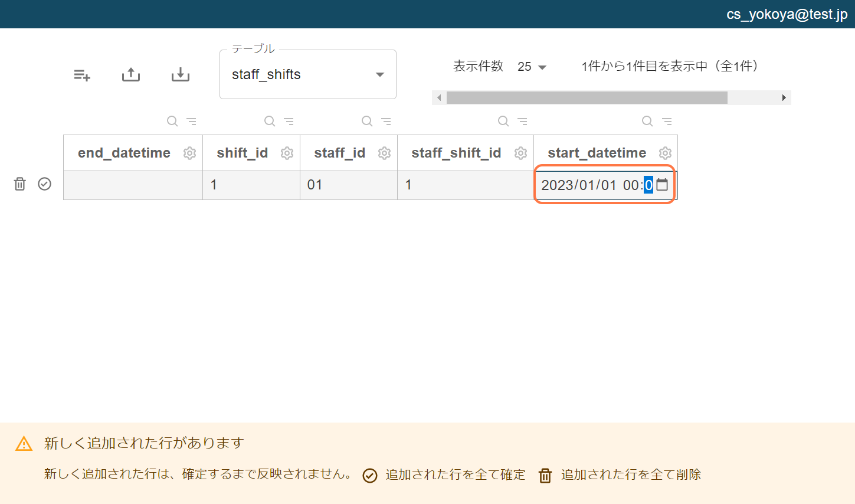Search the staff_shift_id column

pyautogui.click(x=503, y=121)
